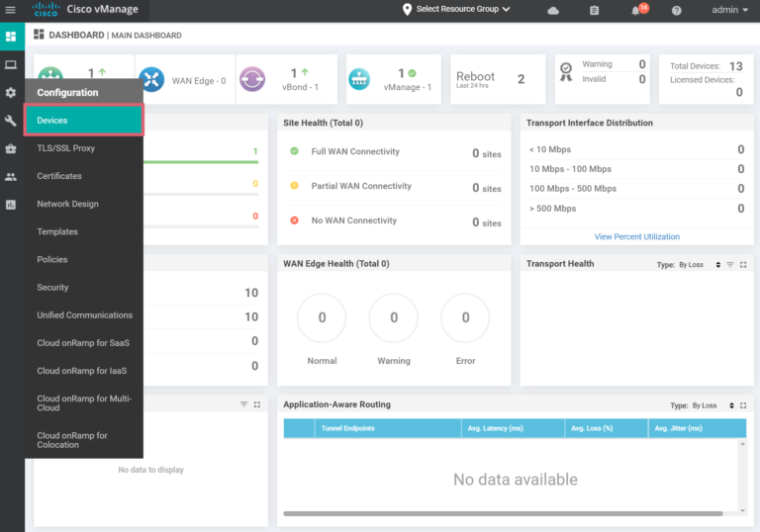Open the Administration people icon in sidebar
Screen dimensions: 760x532
(x=11, y=177)
